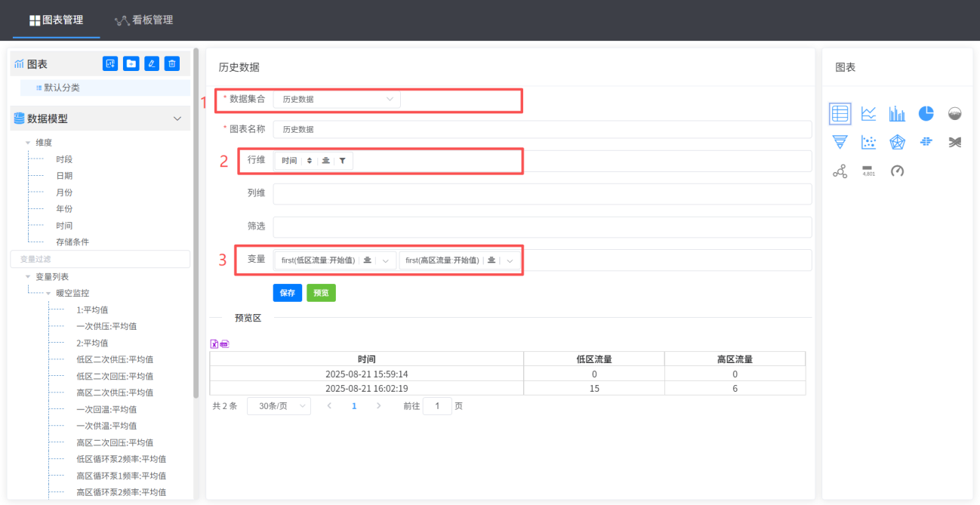The width and height of the screenshot is (980, 505).
Task: Click the 变量过滤 filter input field
Action: (100, 259)
